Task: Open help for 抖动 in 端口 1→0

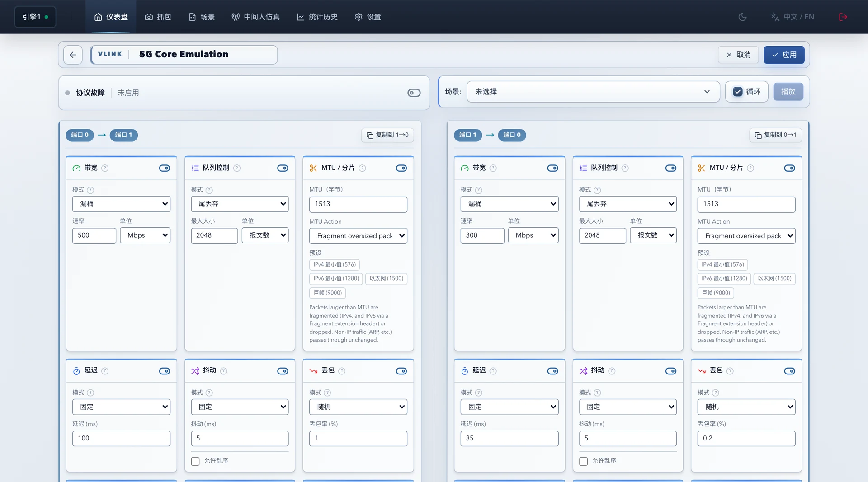Action: tap(612, 371)
